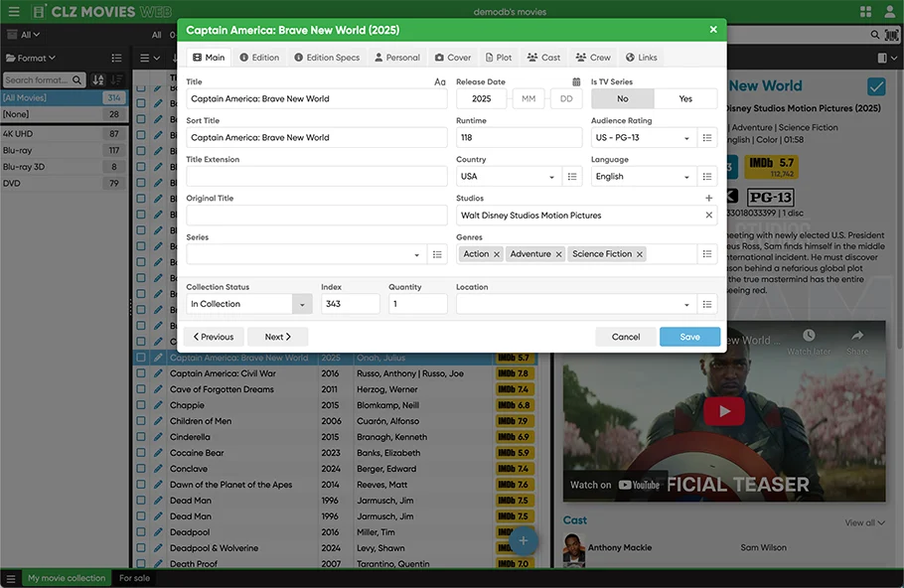Switch to the Plot tab
Screen dimensions: 904x588
[499, 58]
